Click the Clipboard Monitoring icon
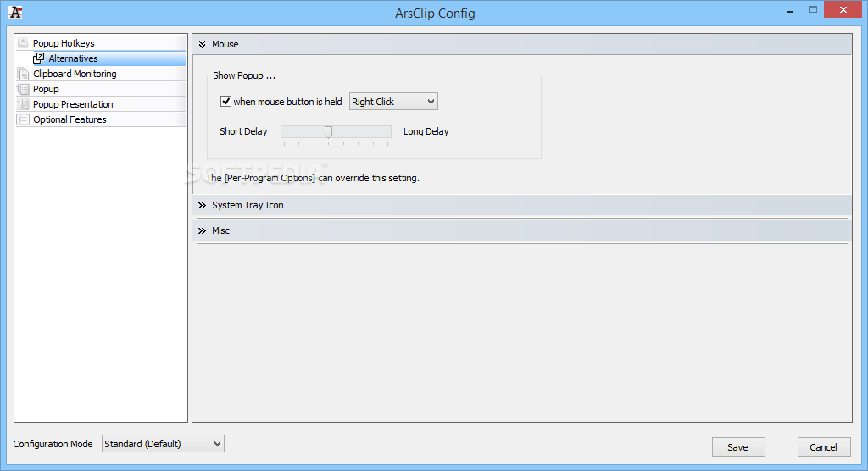Viewport: 868px width, 471px height. (x=23, y=74)
